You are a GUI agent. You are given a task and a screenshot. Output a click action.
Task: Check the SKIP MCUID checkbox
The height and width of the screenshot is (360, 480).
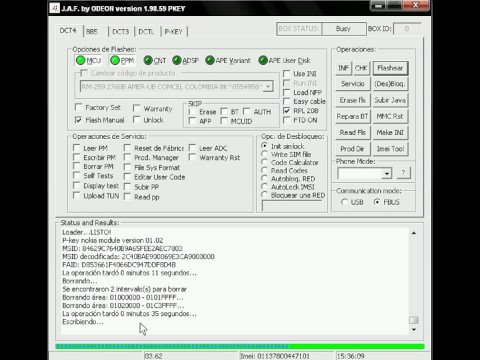[224, 121]
